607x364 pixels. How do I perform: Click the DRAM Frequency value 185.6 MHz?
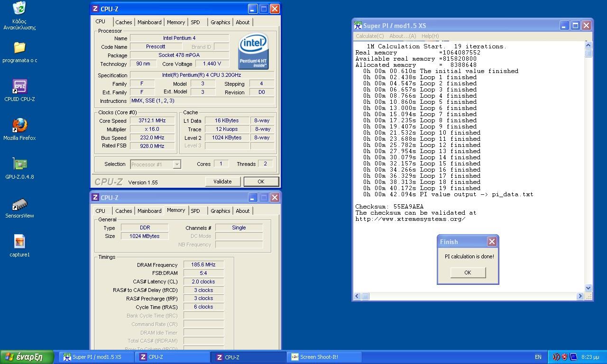203,265
